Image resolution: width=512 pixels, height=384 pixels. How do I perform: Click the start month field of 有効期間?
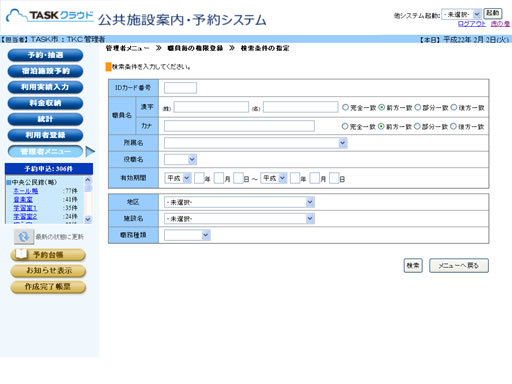click(219, 178)
